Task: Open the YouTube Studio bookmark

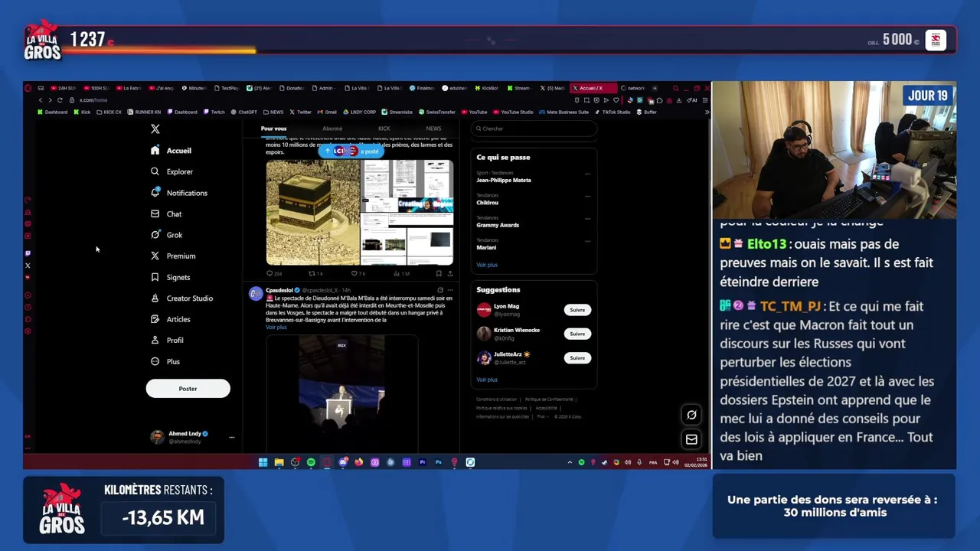Action: tap(513, 112)
